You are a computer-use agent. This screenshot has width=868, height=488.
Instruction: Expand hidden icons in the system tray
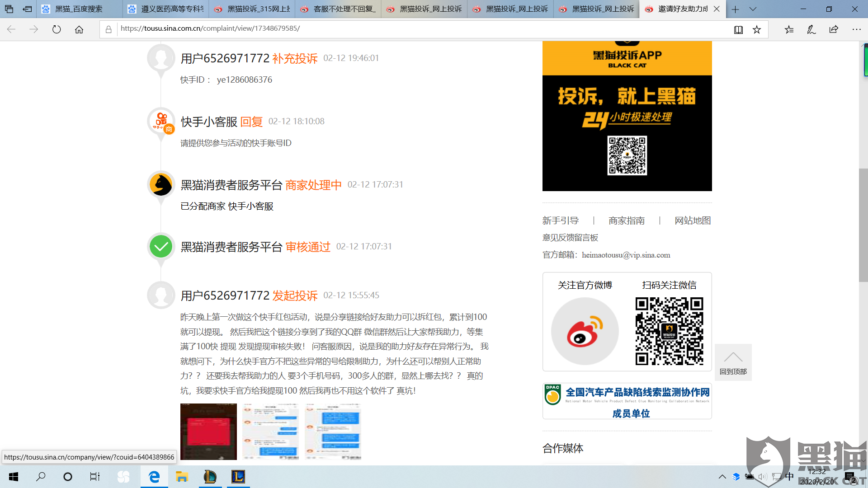coord(722,476)
